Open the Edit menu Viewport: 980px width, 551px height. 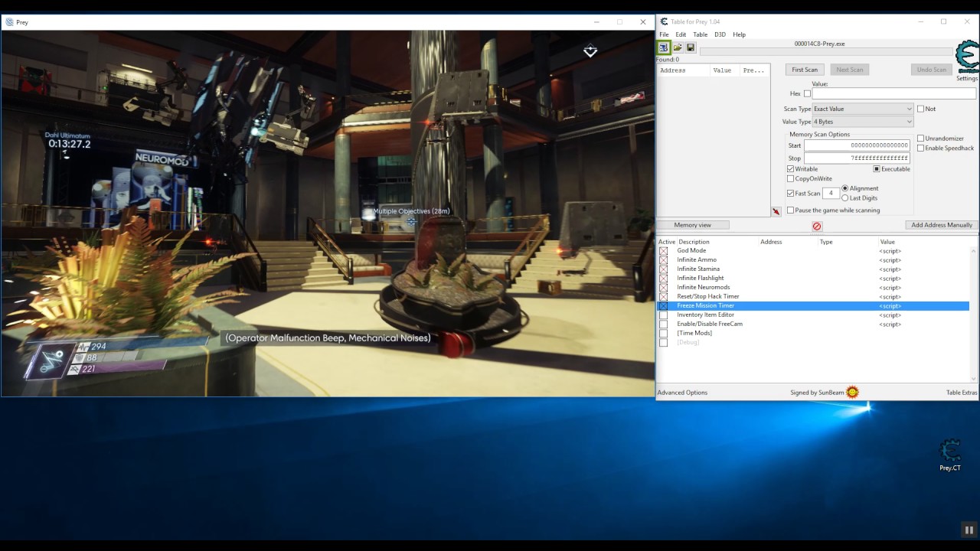click(x=681, y=34)
